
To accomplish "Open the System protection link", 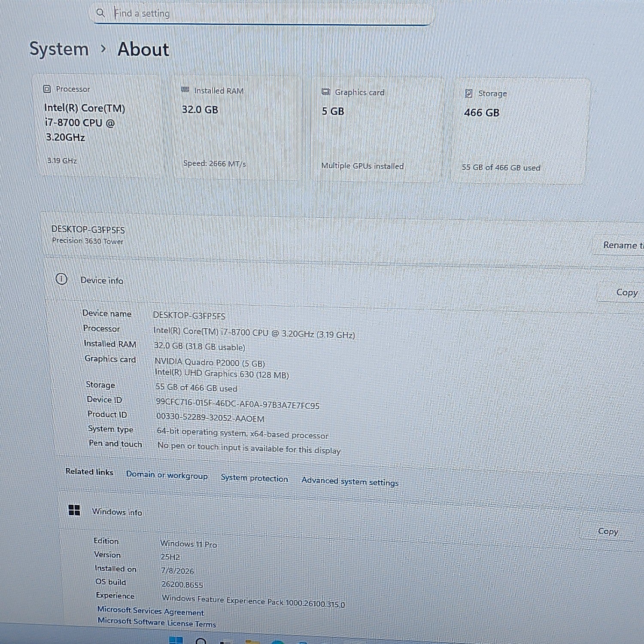I will pyautogui.click(x=254, y=478).
